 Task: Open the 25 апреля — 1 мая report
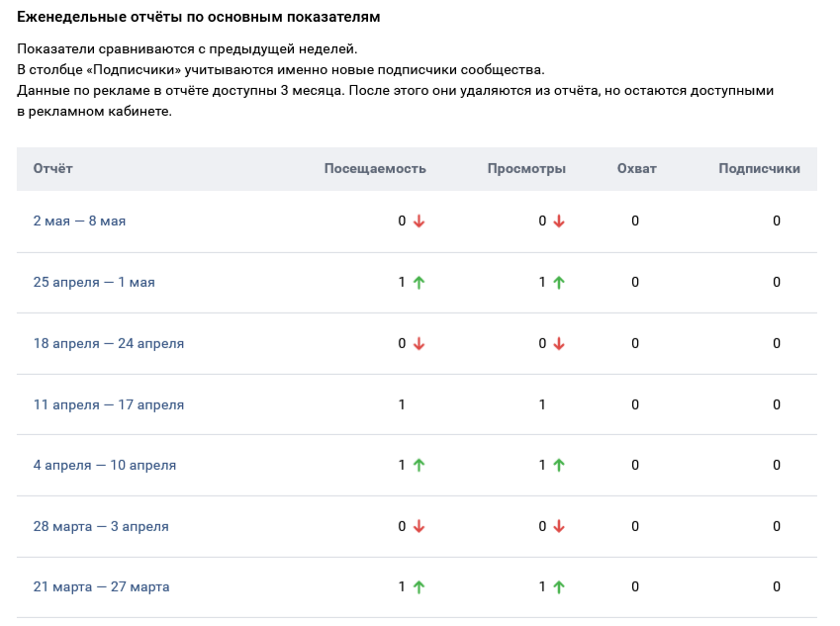pyautogui.click(x=94, y=282)
